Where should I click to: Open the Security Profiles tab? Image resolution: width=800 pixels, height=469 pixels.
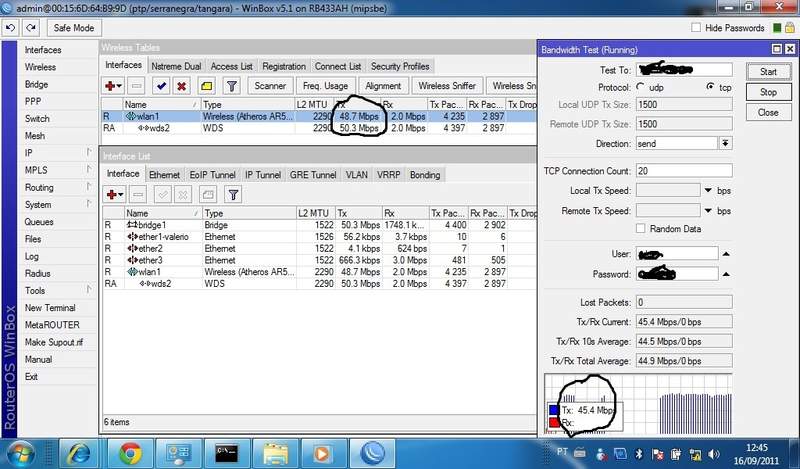(x=400, y=66)
